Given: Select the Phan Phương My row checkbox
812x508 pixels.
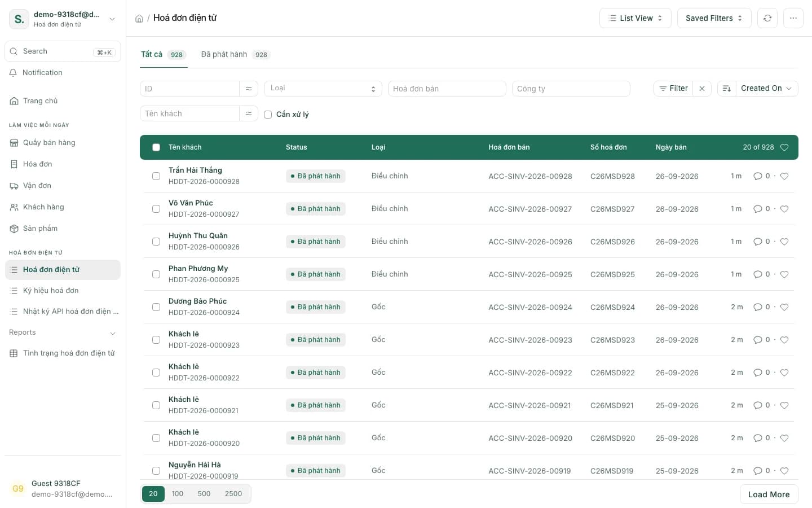Looking at the screenshot, I should point(156,274).
